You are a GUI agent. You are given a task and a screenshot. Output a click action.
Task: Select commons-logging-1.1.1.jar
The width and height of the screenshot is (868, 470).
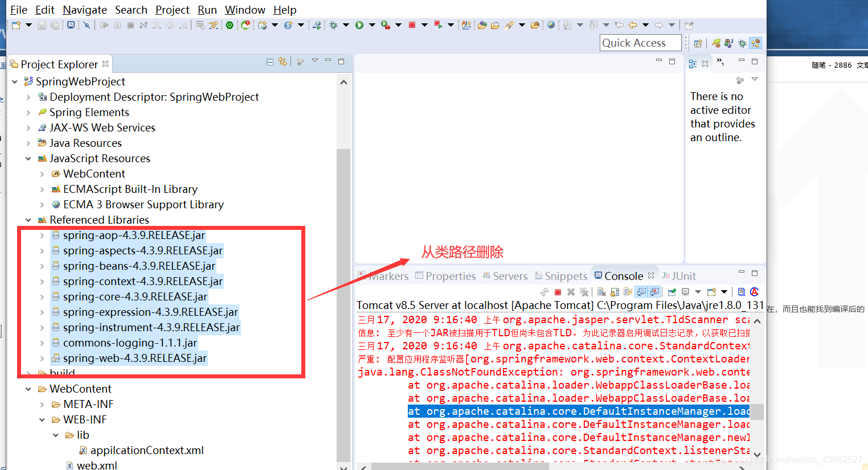click(130, 343)
